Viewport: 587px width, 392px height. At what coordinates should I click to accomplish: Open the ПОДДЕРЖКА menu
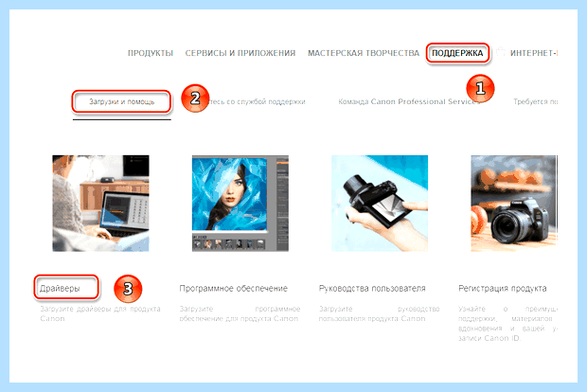[457, 53]
